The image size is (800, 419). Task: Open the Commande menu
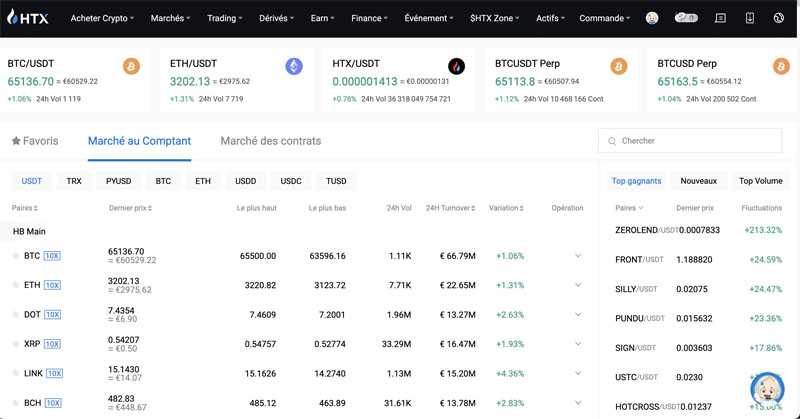click(x=605, y=18)
